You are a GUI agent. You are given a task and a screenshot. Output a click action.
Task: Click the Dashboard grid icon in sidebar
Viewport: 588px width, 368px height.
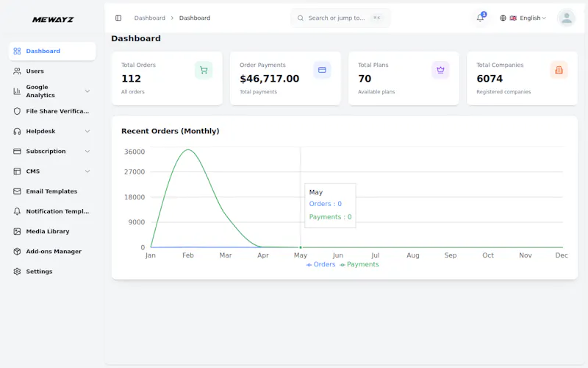pyautogui.click(x=17, y=51)
